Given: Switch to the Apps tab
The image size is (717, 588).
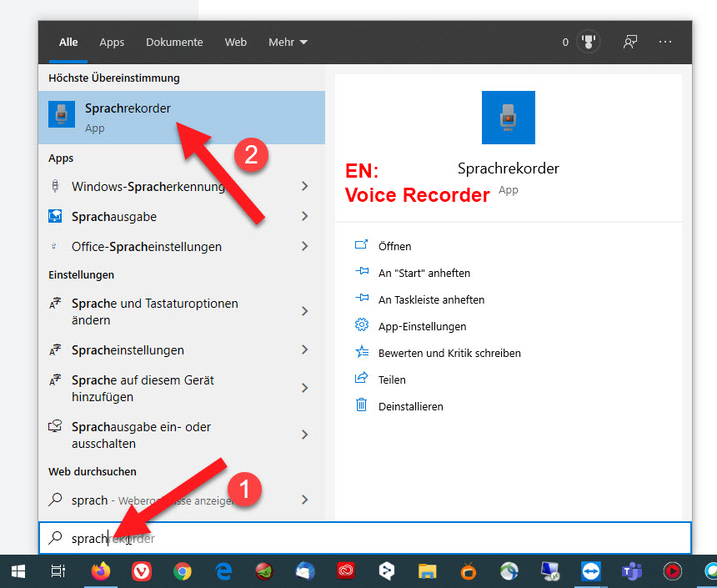Looking at the screenshot, I should pos(112,42).
